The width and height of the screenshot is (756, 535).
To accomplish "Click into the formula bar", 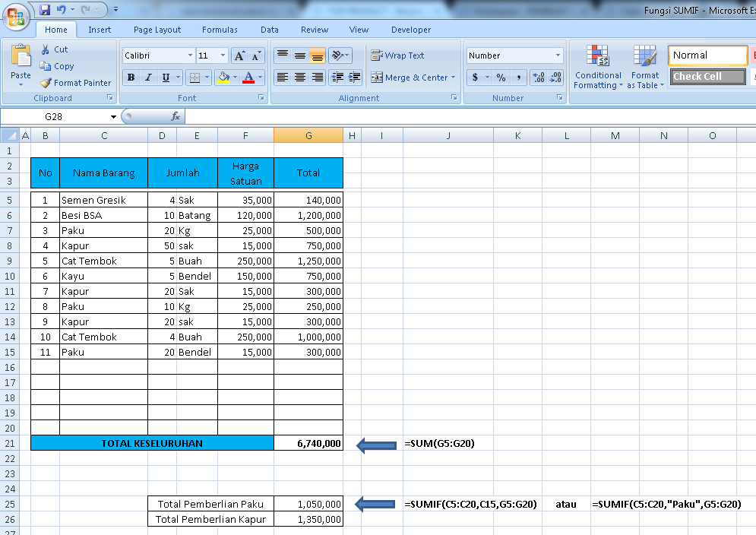I will click(470, 117).
